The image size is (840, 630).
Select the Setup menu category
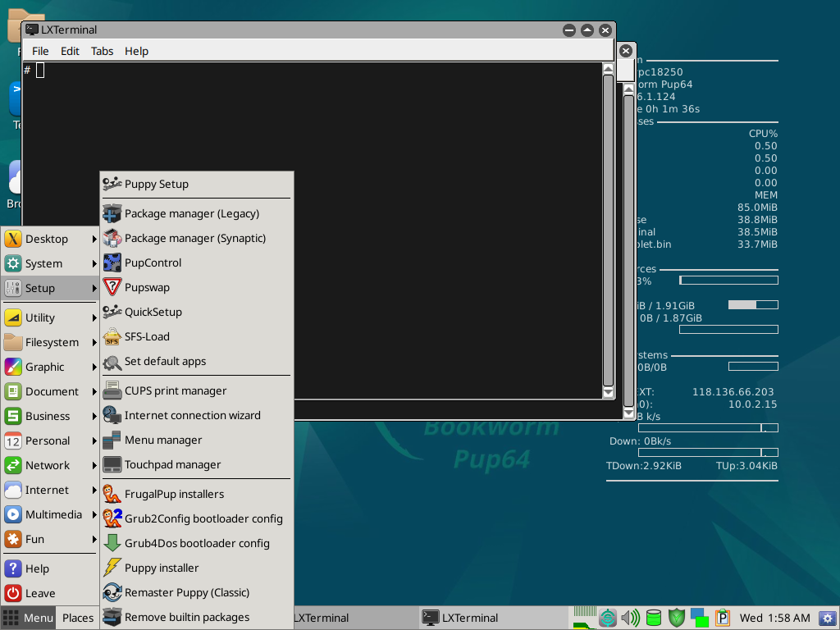point(50,288)
